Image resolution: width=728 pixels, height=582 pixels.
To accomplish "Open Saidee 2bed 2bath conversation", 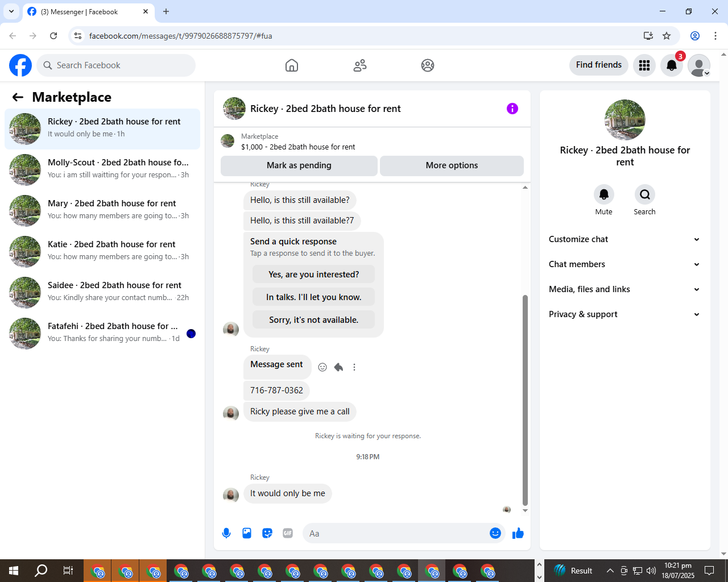I will tap(102, 293).
